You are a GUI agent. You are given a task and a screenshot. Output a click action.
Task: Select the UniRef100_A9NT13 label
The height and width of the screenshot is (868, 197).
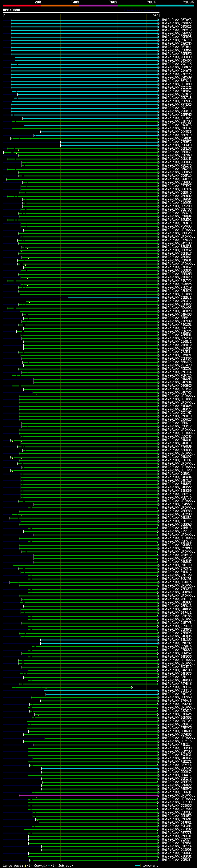[176, 40]
